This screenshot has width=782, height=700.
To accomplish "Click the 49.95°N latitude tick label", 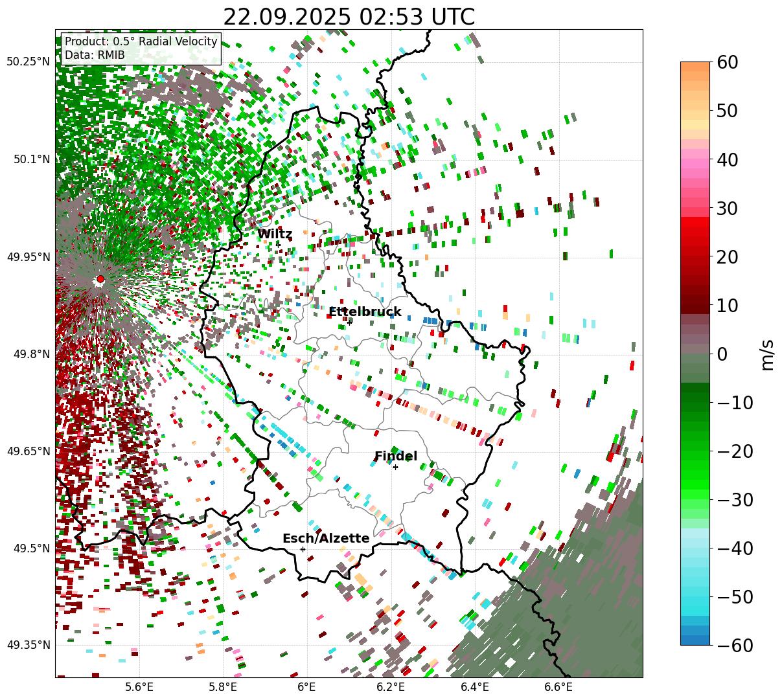I will [x=29, y=257].
